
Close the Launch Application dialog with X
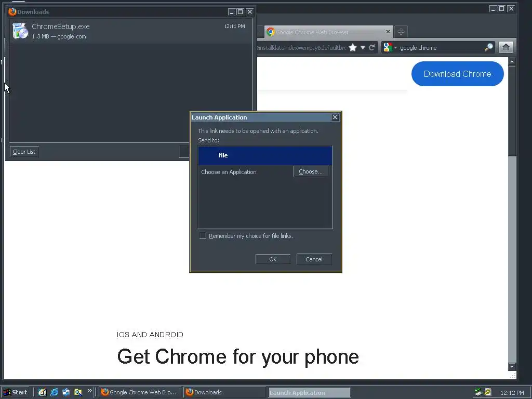tap(335, 117)
